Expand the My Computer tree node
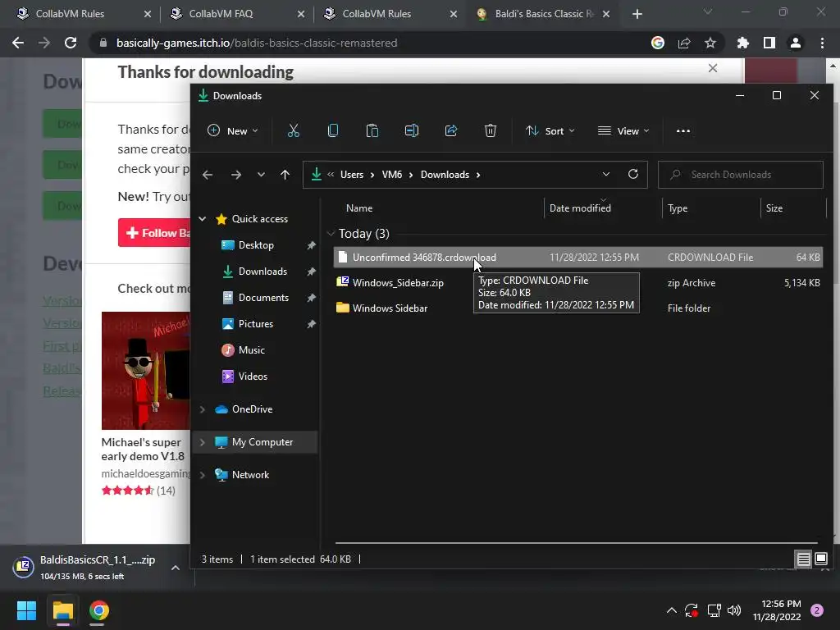 pyautogui.click(x=203, y=442)
